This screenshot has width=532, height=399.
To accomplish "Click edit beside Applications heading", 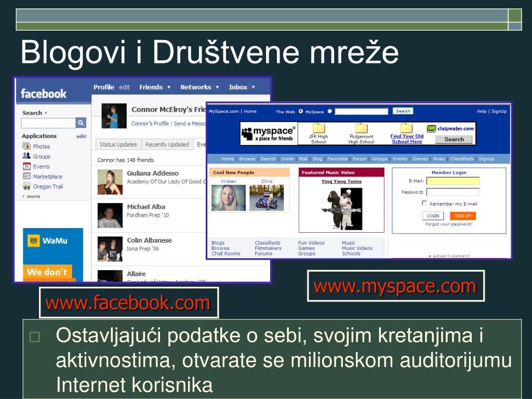I will 81,136.
